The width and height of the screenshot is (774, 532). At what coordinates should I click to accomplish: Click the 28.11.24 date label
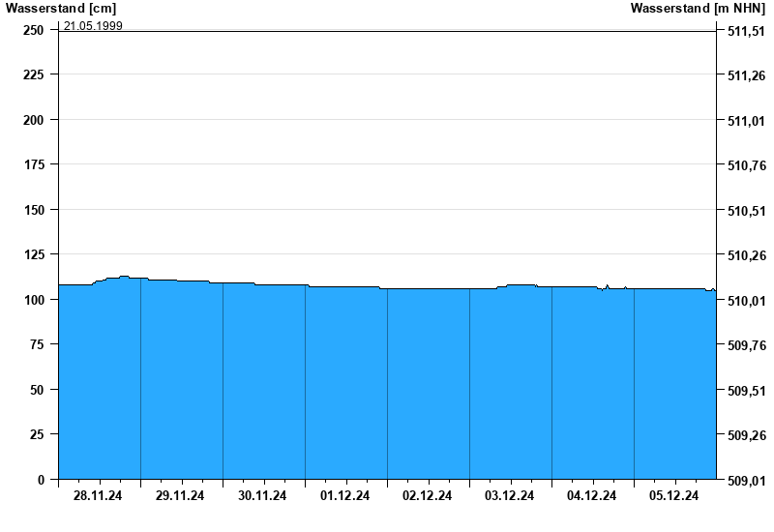[99, 496]
